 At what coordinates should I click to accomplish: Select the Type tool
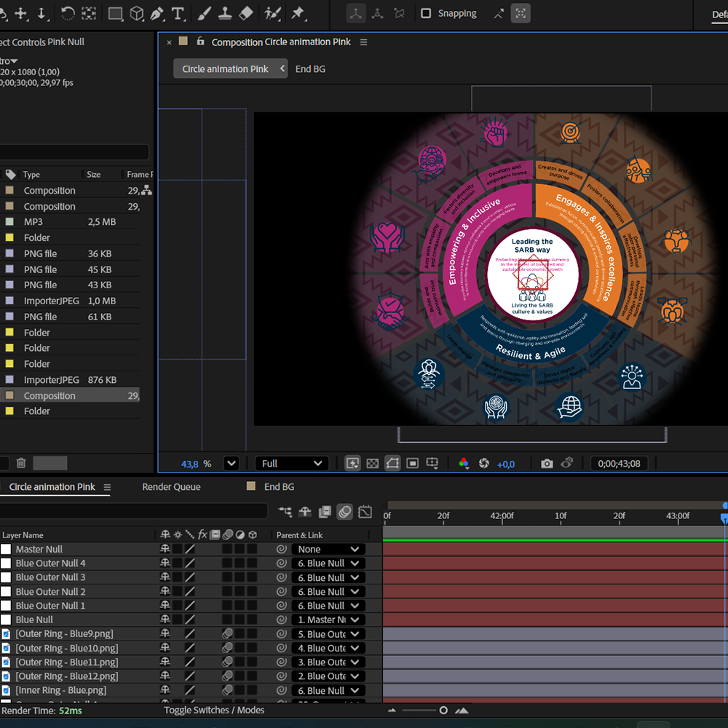[178, 14]
